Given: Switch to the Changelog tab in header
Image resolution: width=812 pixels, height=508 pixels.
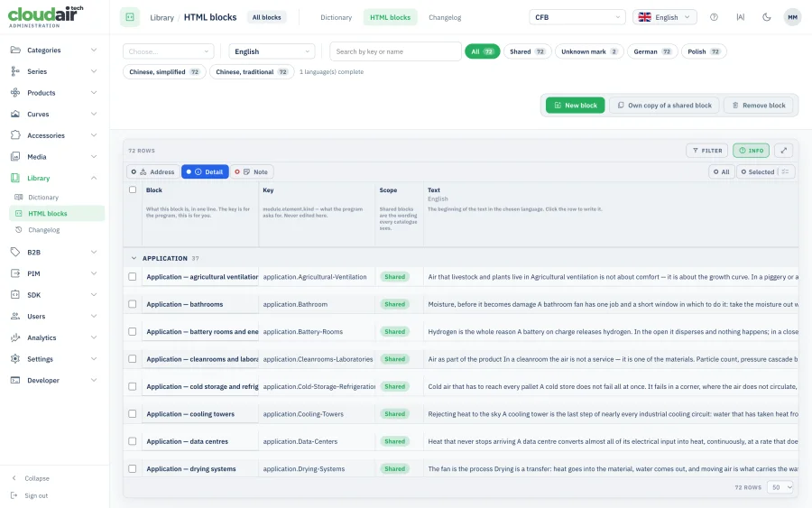Looking at the screenshot, I should pos(445,18).
